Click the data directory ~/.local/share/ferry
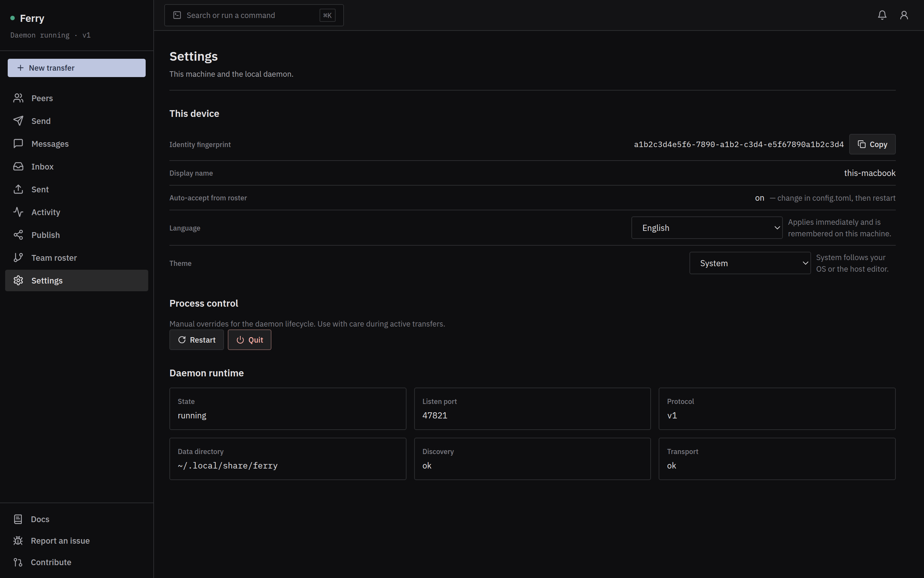 pos(227,466)
